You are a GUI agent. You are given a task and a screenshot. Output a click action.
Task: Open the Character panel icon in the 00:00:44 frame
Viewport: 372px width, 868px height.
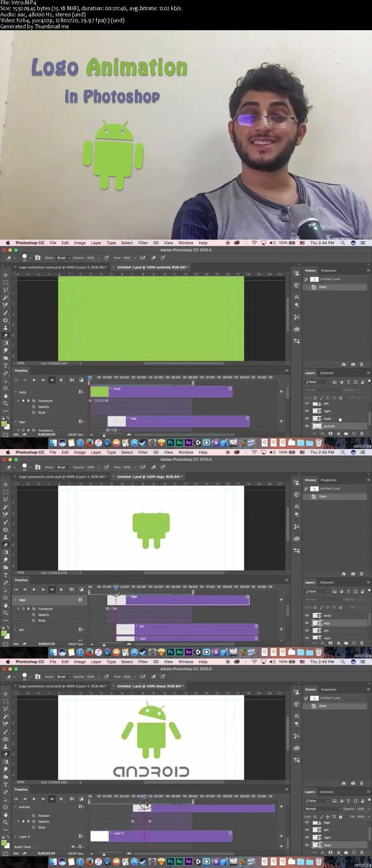(x=296, y=297)
